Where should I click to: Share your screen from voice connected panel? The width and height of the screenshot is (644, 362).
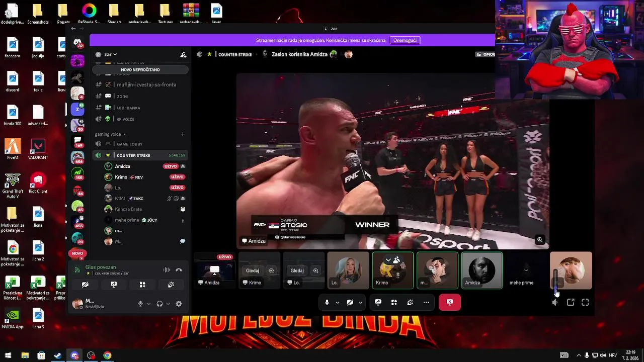(114, 285)
